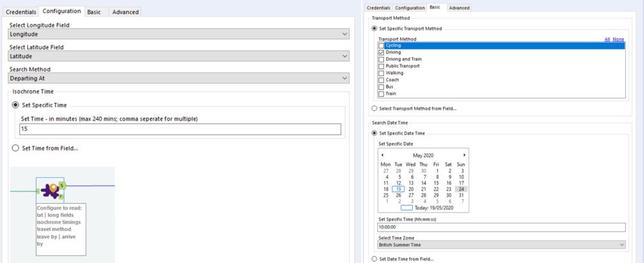
Task: Choose Set Date Time from Field option
Action: 374,259
